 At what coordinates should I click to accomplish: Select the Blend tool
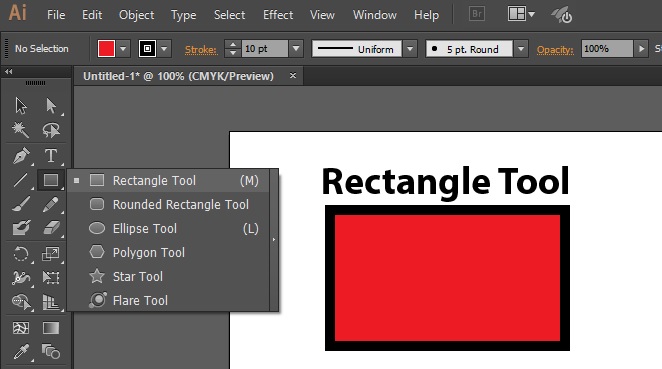tap(51, 351)
